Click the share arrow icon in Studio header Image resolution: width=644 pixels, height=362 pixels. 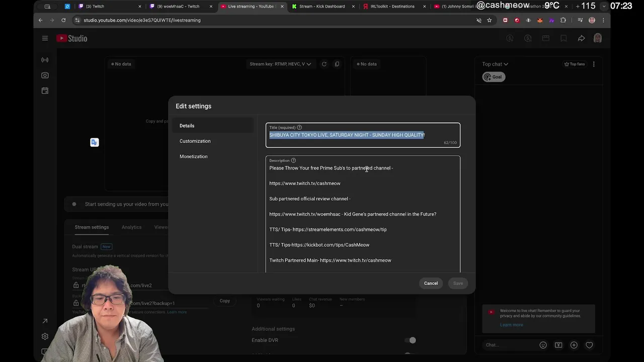(581, 38)
